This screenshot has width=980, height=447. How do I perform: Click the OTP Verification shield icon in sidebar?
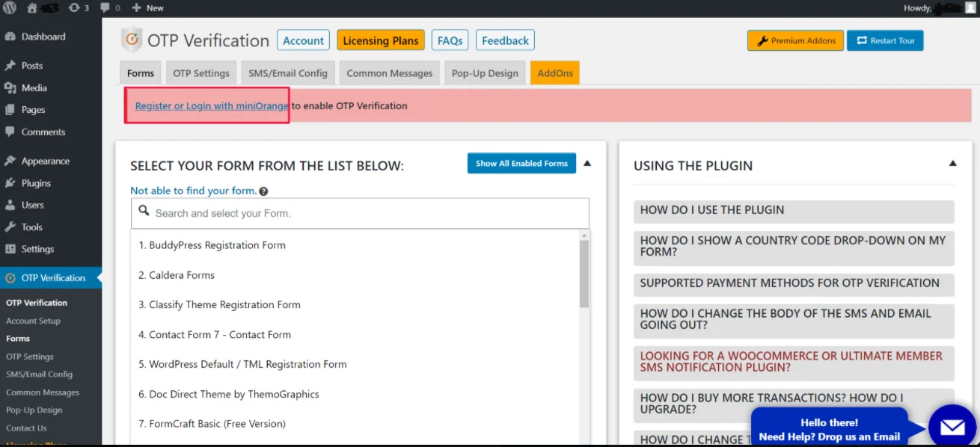coord(10,278)
